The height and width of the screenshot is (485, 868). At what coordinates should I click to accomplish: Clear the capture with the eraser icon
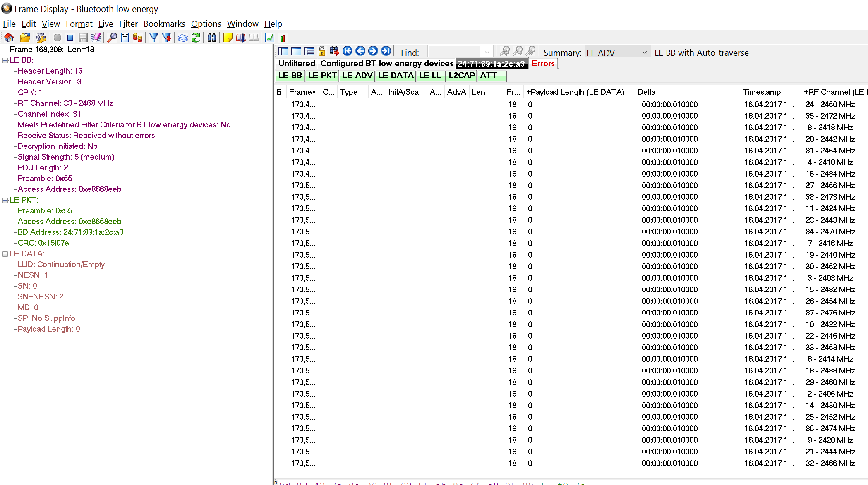(96, 38)
